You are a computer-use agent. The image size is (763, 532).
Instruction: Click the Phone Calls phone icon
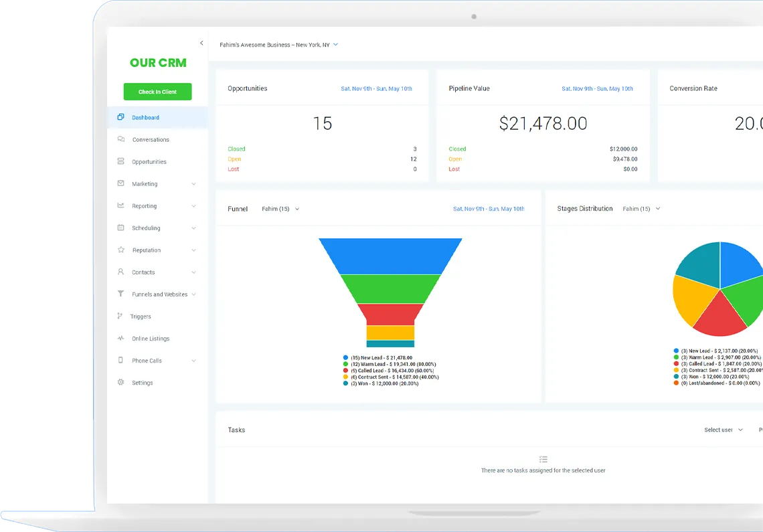[120, 360]
